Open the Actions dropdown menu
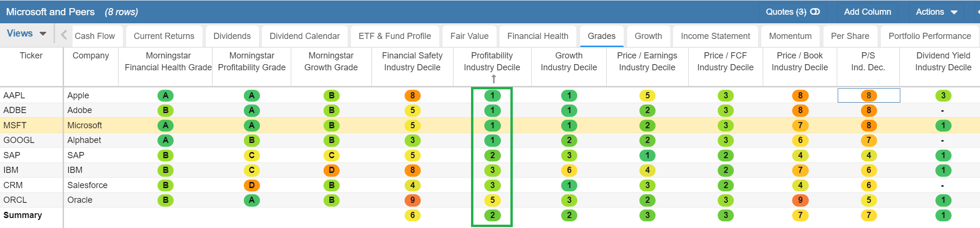This screenshot has height=228, width=980. [936, 12]
